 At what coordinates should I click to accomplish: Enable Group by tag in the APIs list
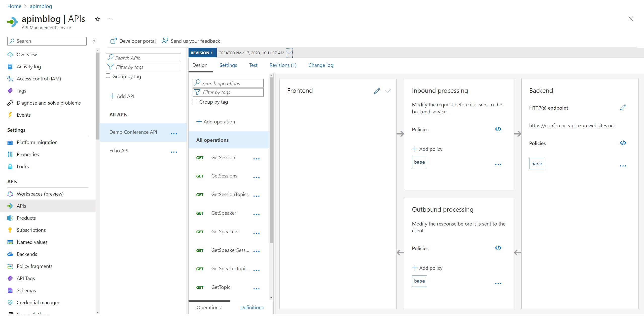click(108, 75)
